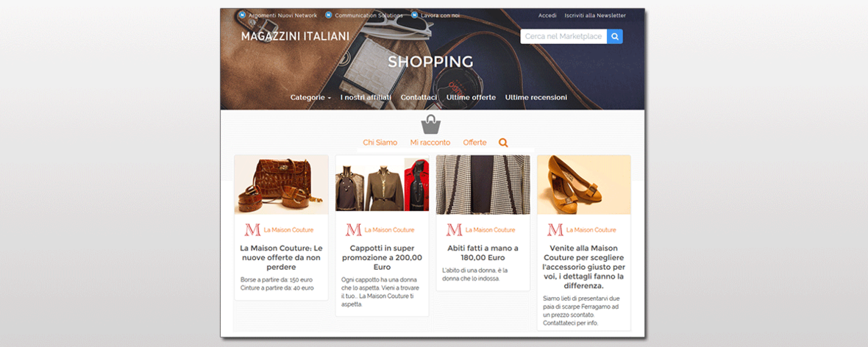Image resolution: width=868 pixels, height=347 pixels.
Task: Click the blue search magnifier button
Action: click(614, 37)
